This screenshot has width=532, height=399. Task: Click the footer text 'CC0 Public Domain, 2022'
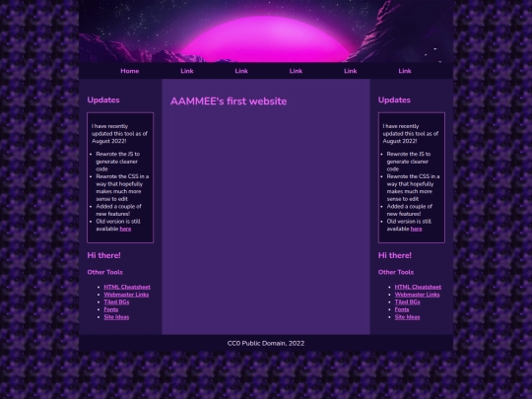click(266, 344)
